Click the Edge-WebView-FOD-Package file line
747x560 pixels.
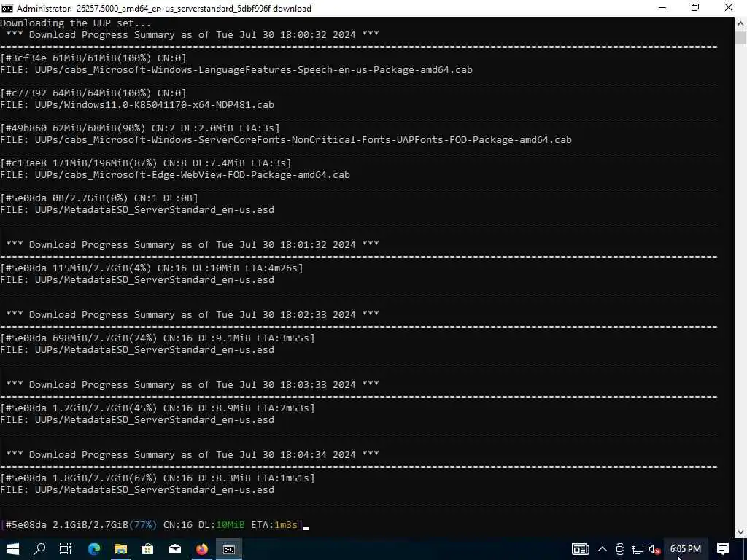tap(175, 175)
